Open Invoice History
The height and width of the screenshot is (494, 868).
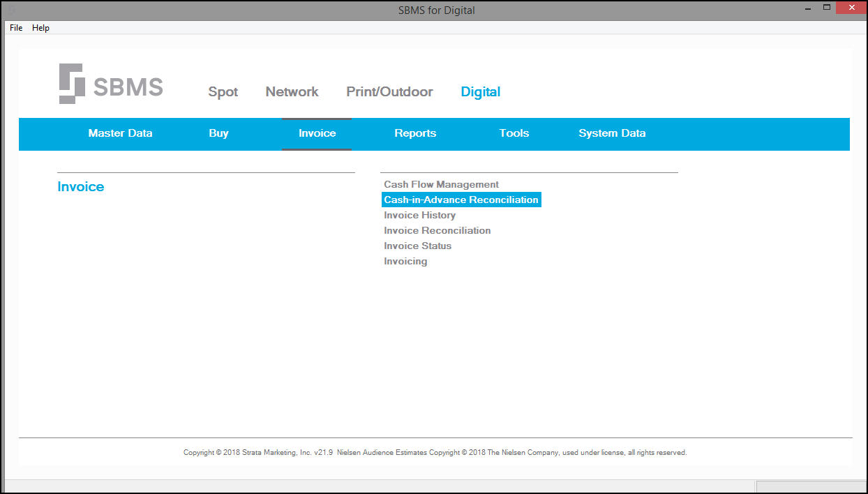click(419, 215)
